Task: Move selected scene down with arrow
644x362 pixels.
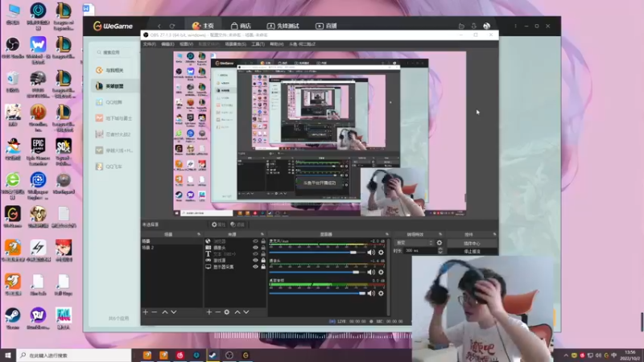Action: click(x=174, y=312)
